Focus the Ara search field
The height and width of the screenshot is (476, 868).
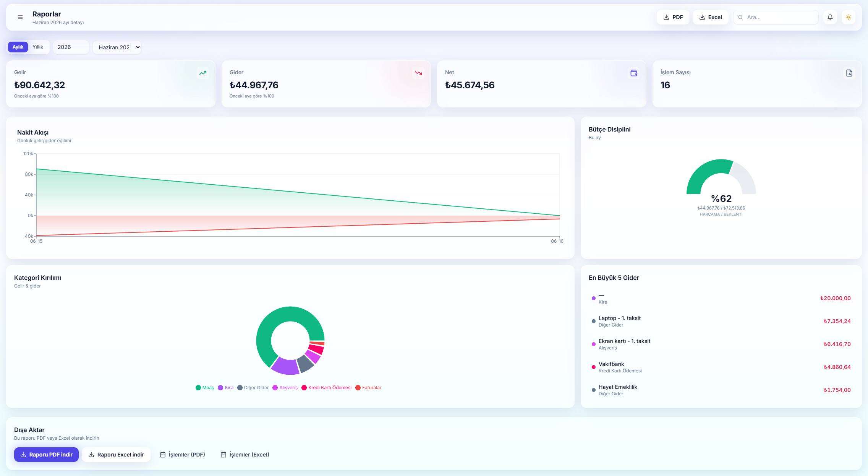pos(776,17)
